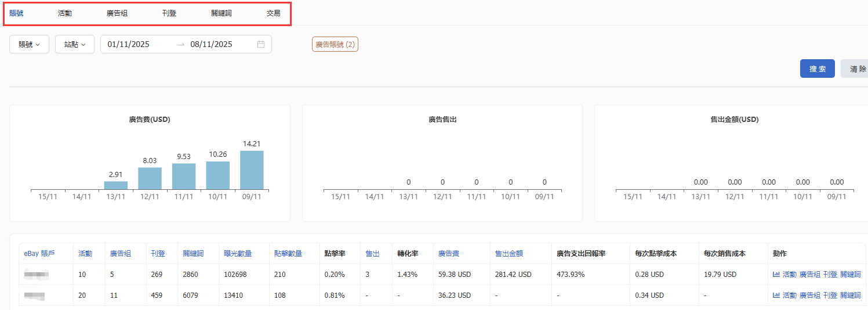Screen dimensions: 868x310
Task: Open 關鍵詞 link in first row actions
Action: (850, 274)
